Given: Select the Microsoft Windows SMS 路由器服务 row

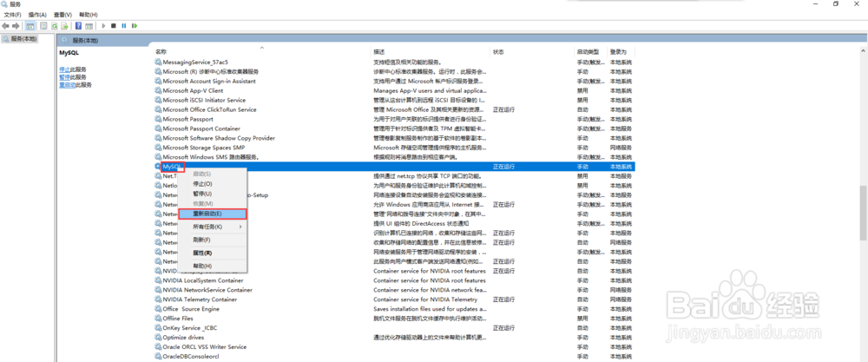Looking at the screenshot, I should [x=394, y=157].
